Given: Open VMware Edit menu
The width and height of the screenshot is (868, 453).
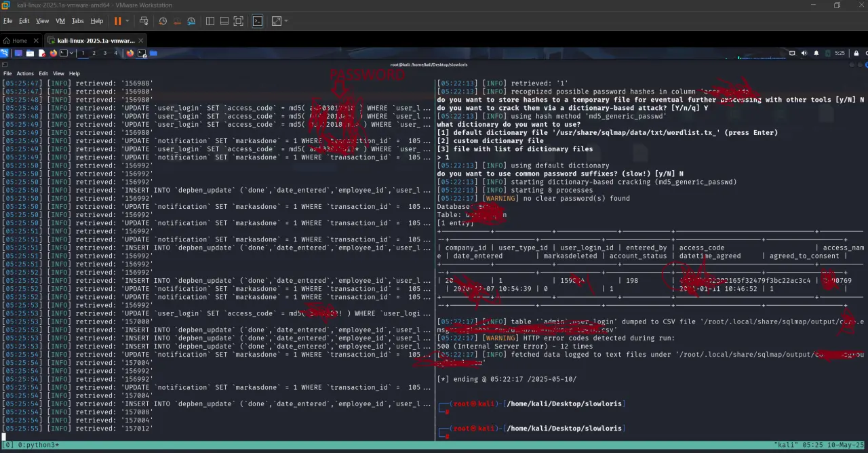Looking at the screenshot, I should click(x=24, y=21).
